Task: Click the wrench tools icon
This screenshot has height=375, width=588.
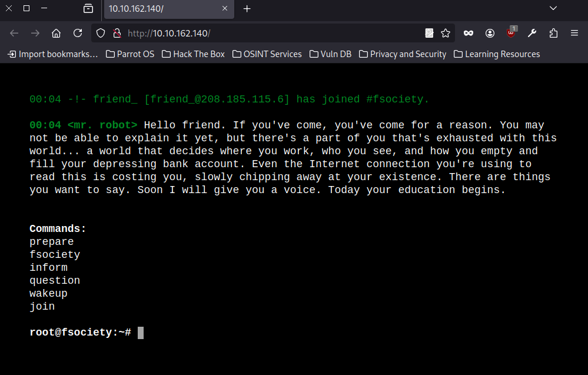Action: 531,34
